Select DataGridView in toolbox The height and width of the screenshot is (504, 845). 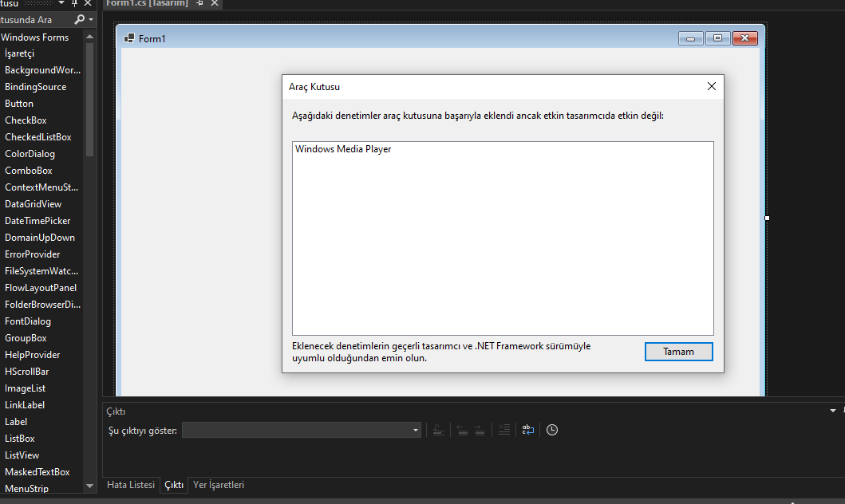33,203
